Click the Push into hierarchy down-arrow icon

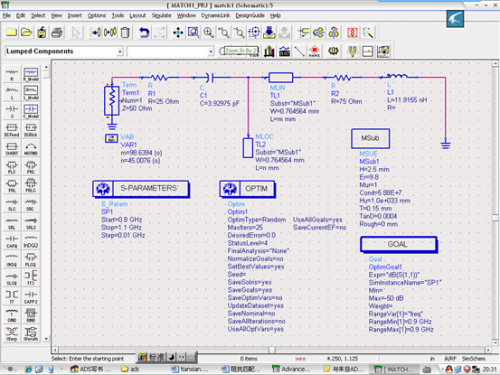click(269, 32)
